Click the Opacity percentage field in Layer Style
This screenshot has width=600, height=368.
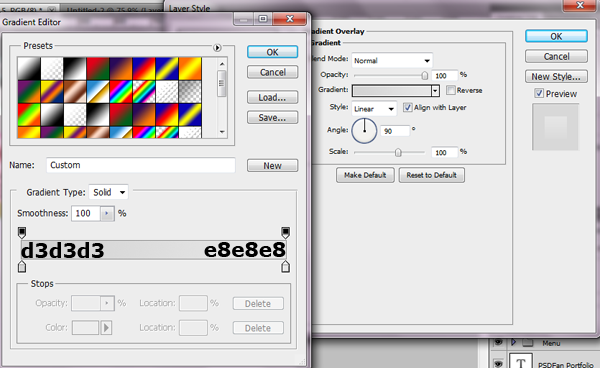pos(444,75)
